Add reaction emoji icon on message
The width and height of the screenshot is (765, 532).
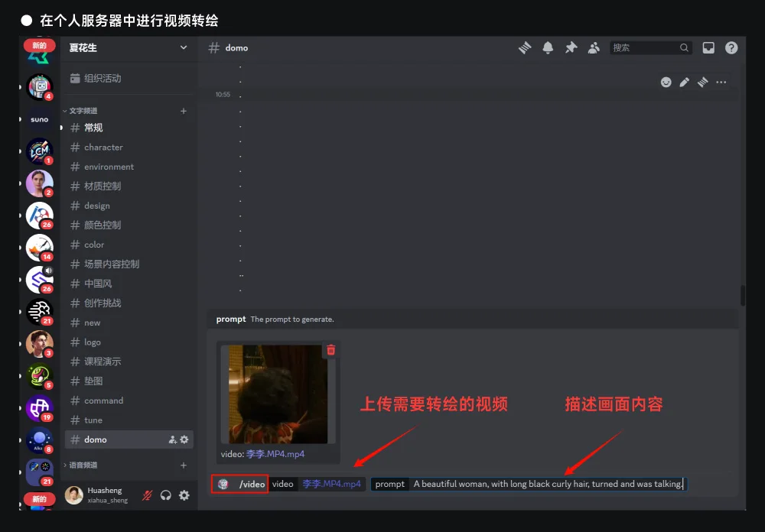point(666,83)
